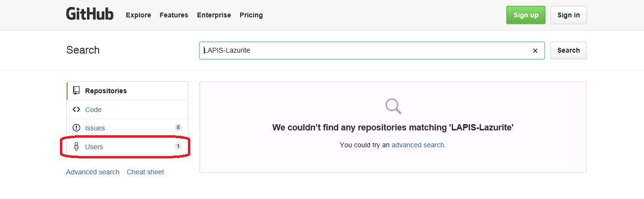Click the Code brackets icon

tap(76, 110)
